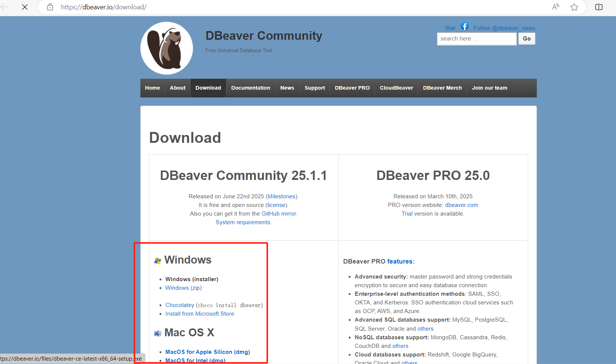Select the DBeaver PRO tab
616x364 pixels.
[352, 88]
